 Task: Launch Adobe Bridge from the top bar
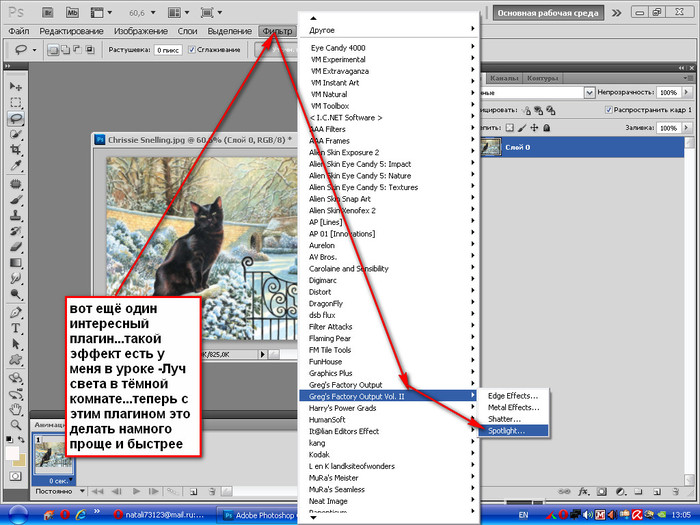(47, 12)
